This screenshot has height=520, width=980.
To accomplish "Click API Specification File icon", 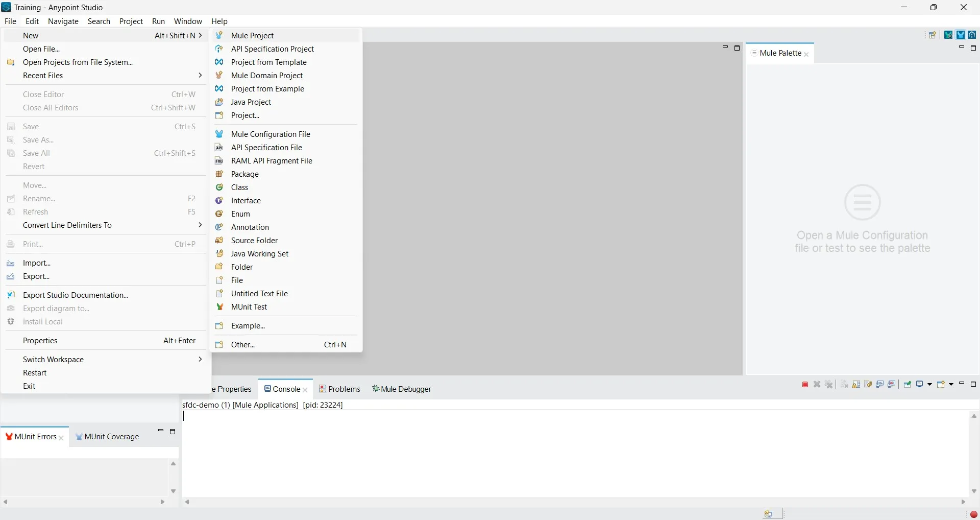I will click(219, 147).
